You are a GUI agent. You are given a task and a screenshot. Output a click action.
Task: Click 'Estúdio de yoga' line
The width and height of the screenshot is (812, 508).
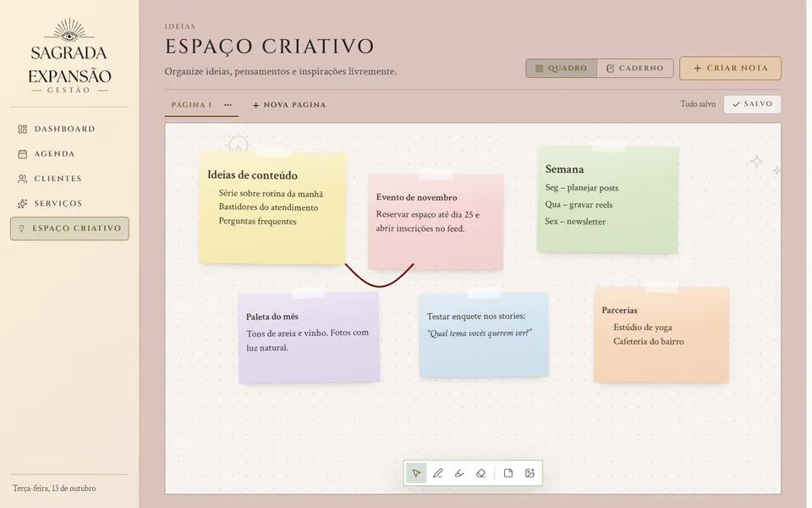(x=643, y=328)
